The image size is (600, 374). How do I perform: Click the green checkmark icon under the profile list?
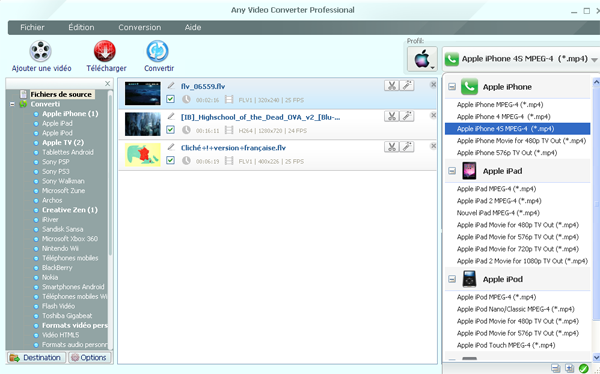(x=583, y=368)
